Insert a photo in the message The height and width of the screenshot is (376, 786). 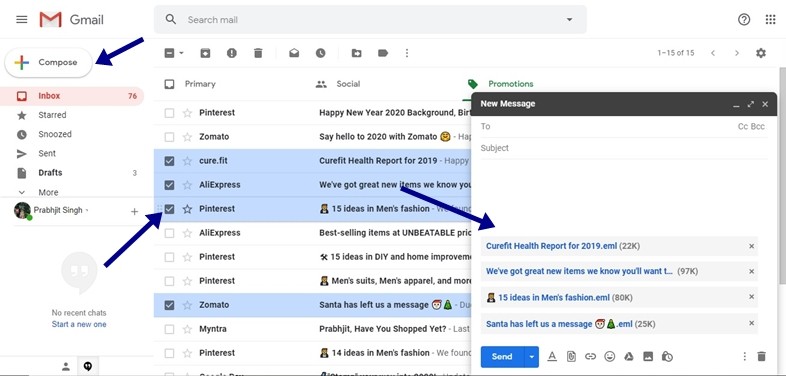(x=648, y=356)
